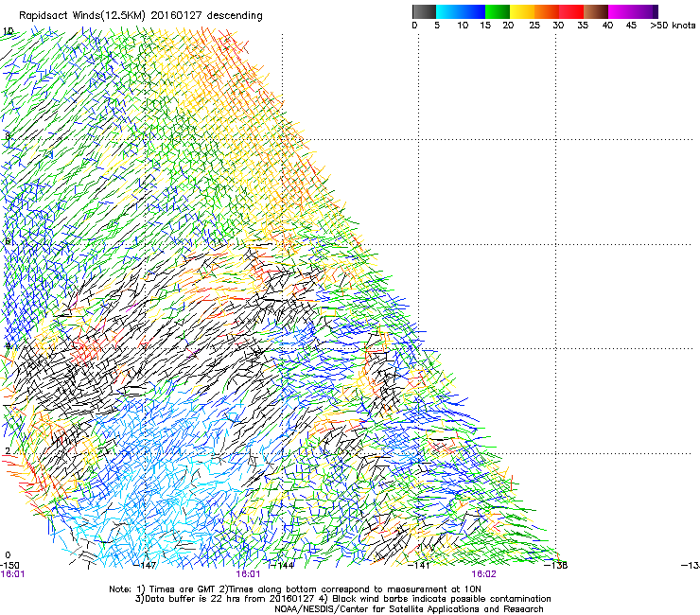Click the '16:01' time label beside -144
Screen dimensions: 700x615
point(248,574)
